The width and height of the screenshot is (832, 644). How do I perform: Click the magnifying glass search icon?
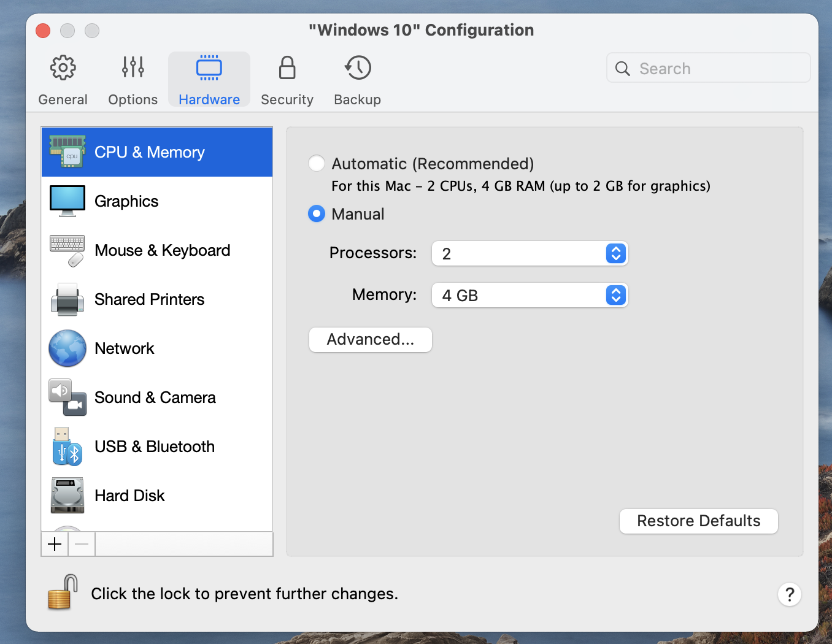point(623,69)
